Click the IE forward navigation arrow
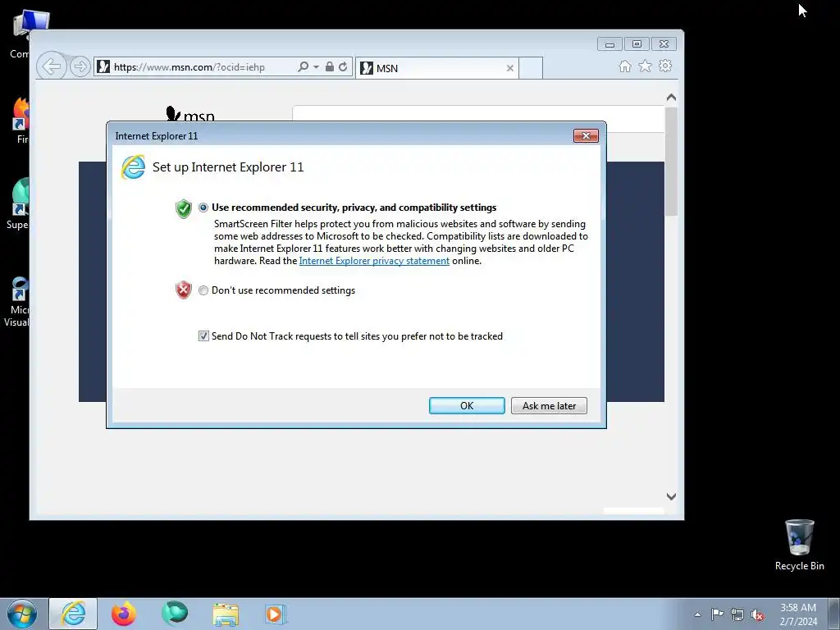The image size is (840, 630). point(80,67)
